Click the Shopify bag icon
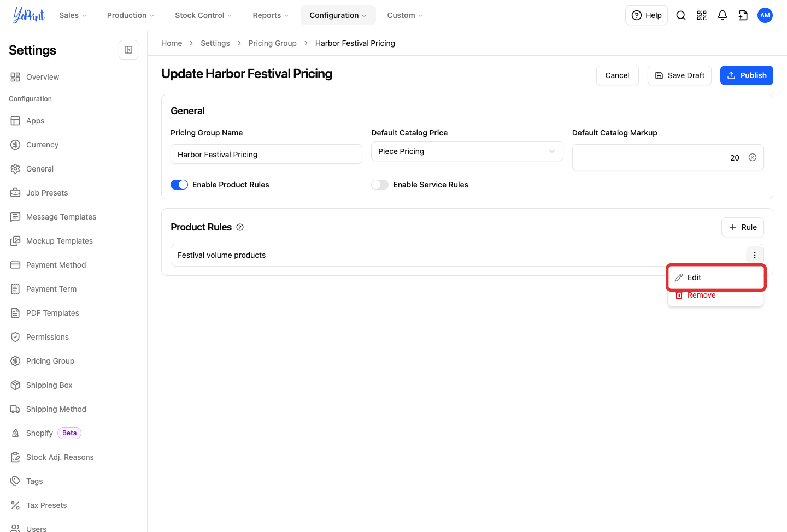 (15, 433)
